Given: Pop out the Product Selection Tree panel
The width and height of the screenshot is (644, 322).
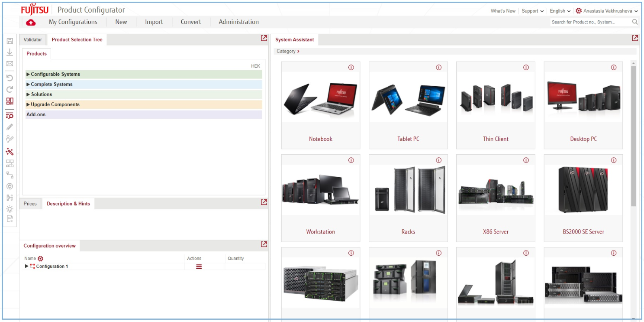Looking at the screenshot, I should 264,38.
